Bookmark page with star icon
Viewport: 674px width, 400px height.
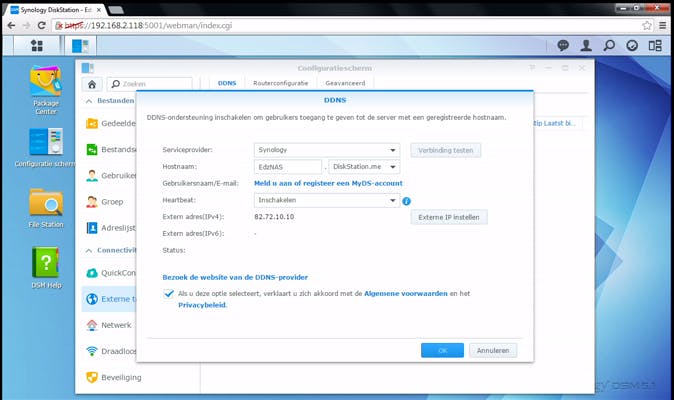tap(647, 25)
